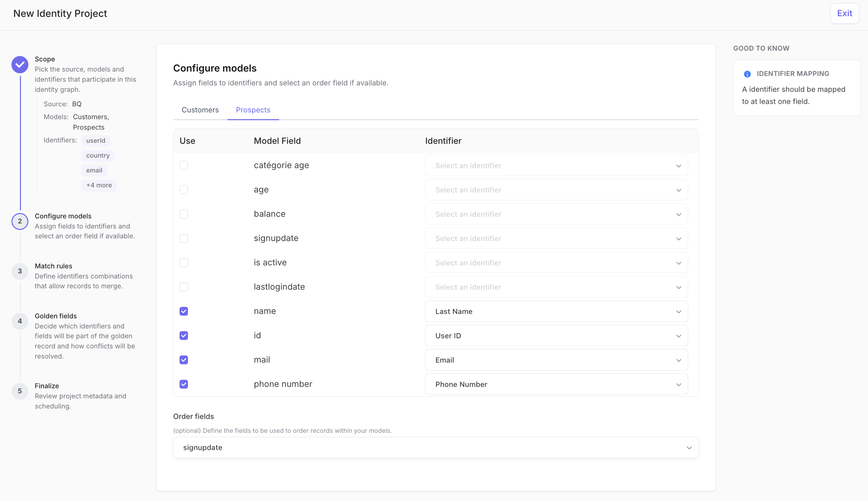Check the age field checkbox
Screen dimensions: 868x501
pyautogui.click(x=184, y=190)
